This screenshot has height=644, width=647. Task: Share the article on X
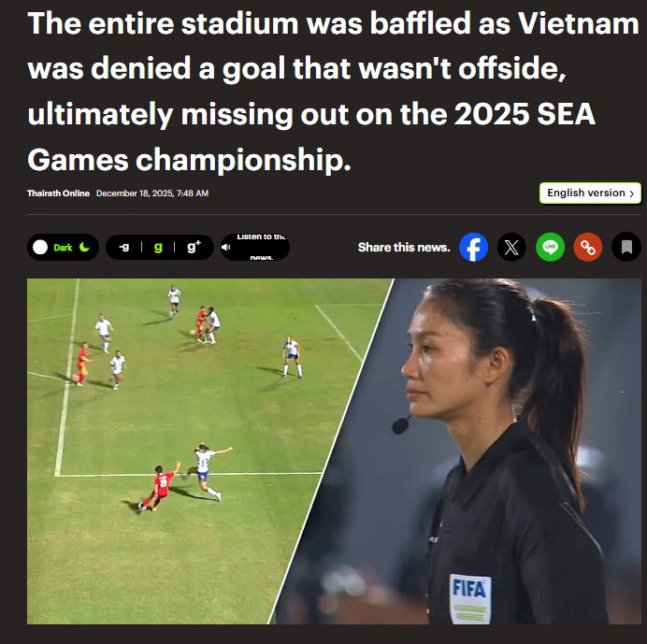click(511, 247)
